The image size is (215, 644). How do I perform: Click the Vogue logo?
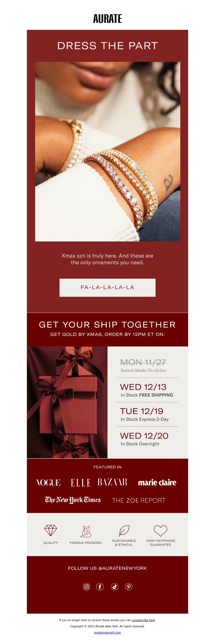click(48, 483)
